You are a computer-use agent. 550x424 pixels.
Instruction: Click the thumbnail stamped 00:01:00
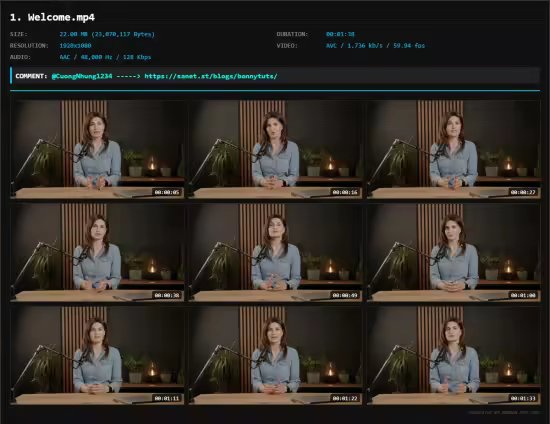coord(454,252)
